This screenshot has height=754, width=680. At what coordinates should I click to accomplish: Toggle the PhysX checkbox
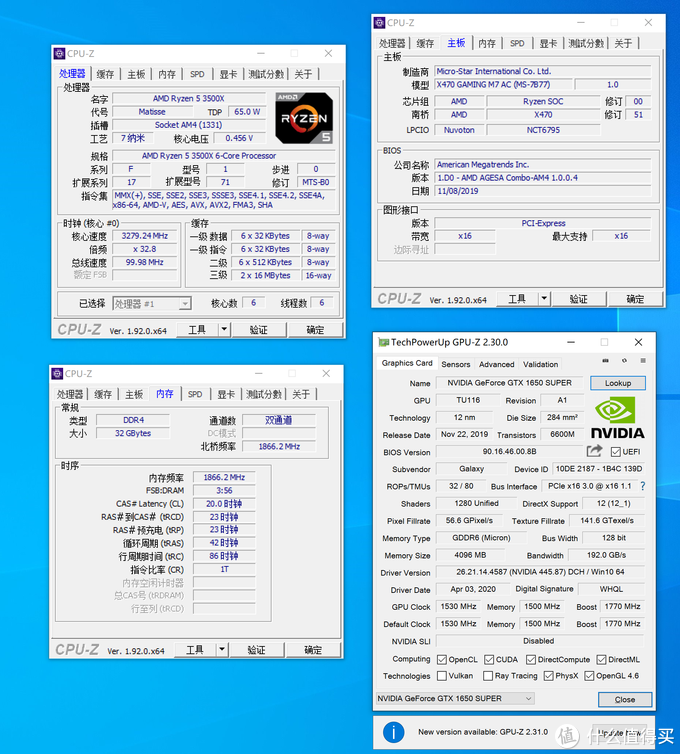[548, 676]
